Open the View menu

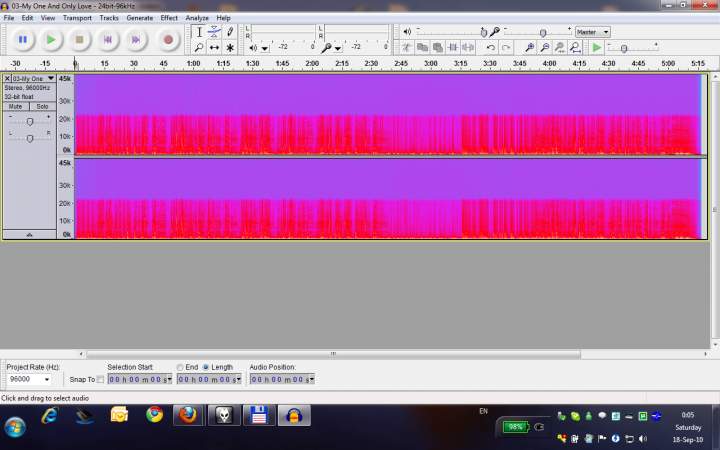pyautogui.click(x=48, y=18)
